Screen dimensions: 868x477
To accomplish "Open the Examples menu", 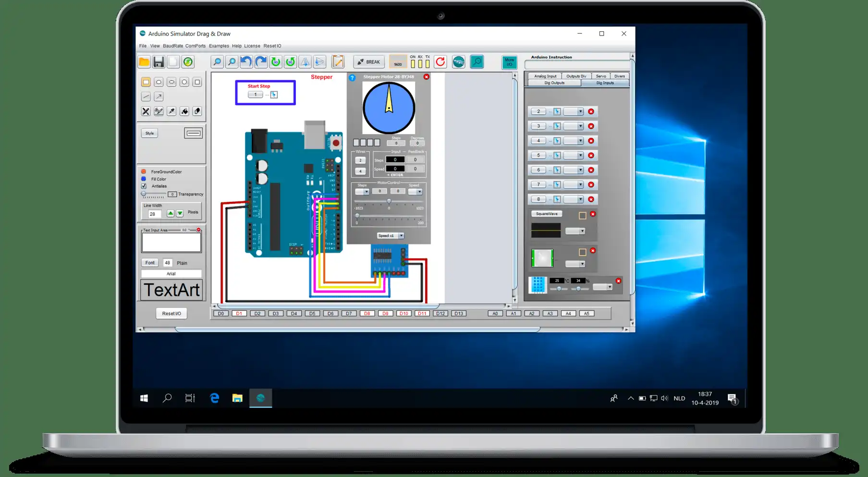I will pyautogui.click(x=219, y=46).
